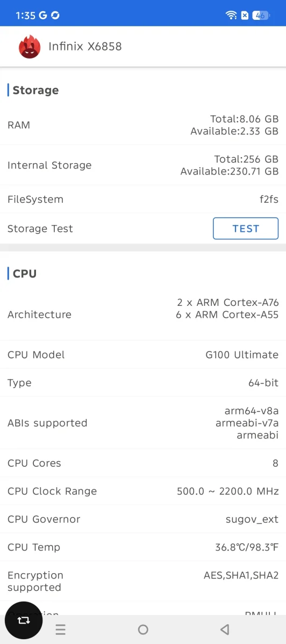Screen dimensions: 286x644
Task: Open recent apps navigation icon
Action: (x=60, y=630)
